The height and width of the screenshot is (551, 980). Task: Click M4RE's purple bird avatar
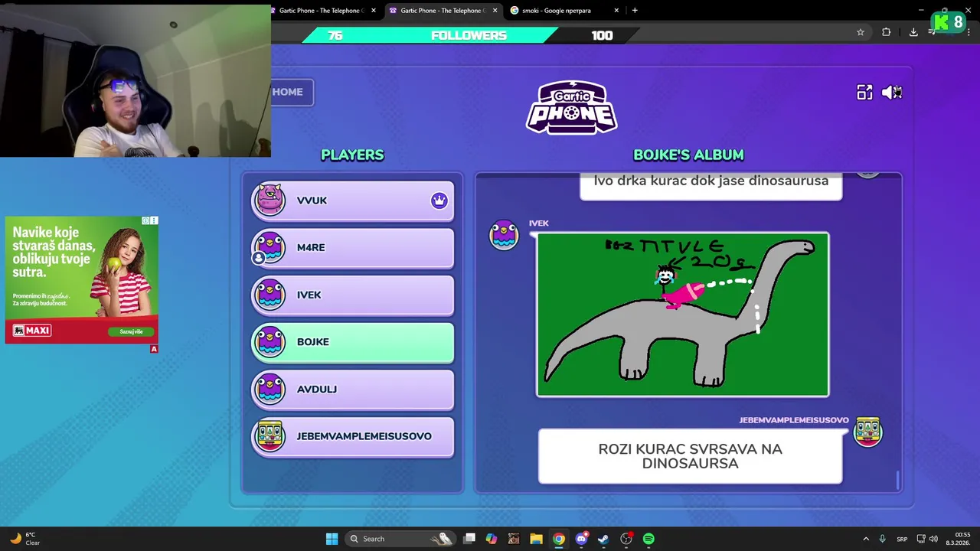(x=269, y=248)
